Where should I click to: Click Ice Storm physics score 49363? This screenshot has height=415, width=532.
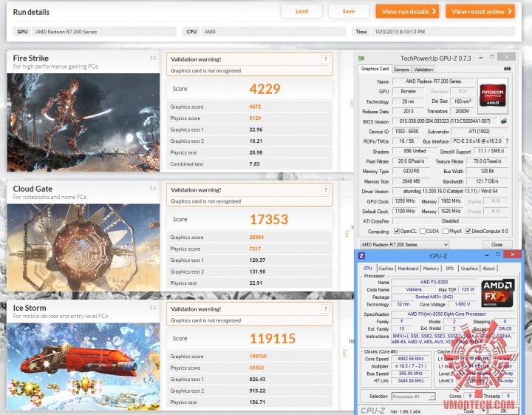point(256,368)
